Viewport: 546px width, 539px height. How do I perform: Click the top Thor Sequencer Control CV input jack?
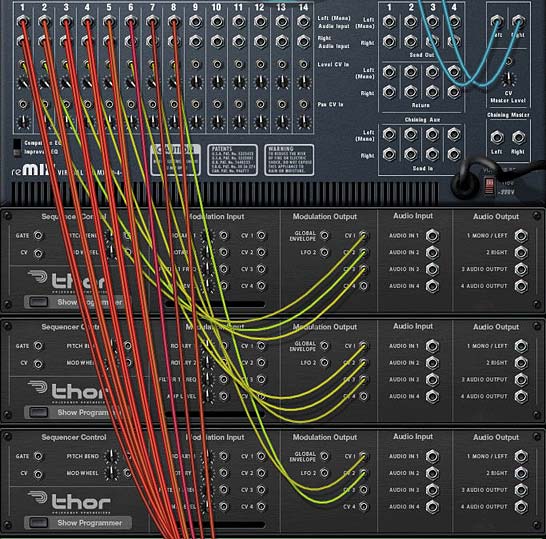click(x=38, y=253)
